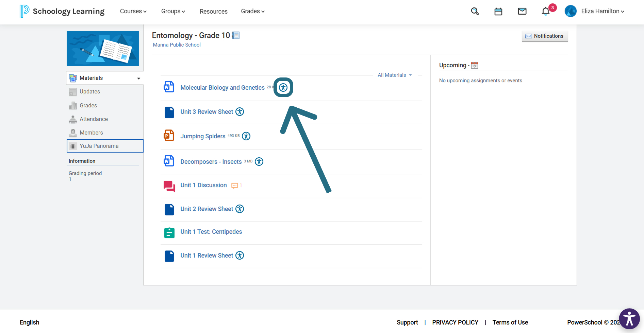Click the English language selector
Image resolution: width=644 pixels, height=333 pixels.
pyautogui.click(x=30, y=322)
